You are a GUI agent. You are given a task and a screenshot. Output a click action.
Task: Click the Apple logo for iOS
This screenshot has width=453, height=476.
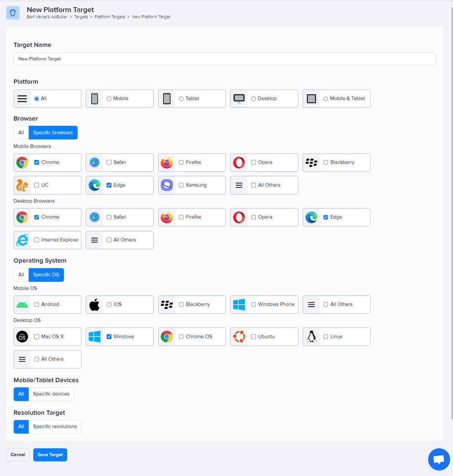(x=94, y=304)
